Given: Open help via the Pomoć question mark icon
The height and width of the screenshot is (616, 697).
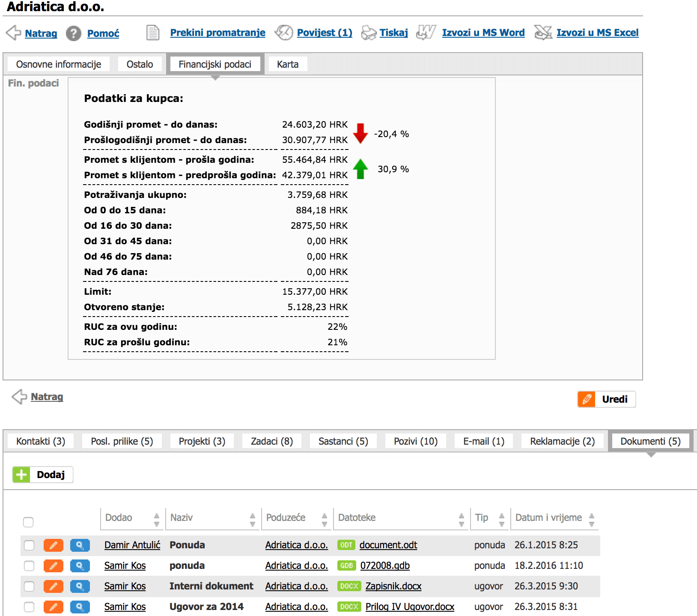Looking at the screenshot, I should click(74, 33).
